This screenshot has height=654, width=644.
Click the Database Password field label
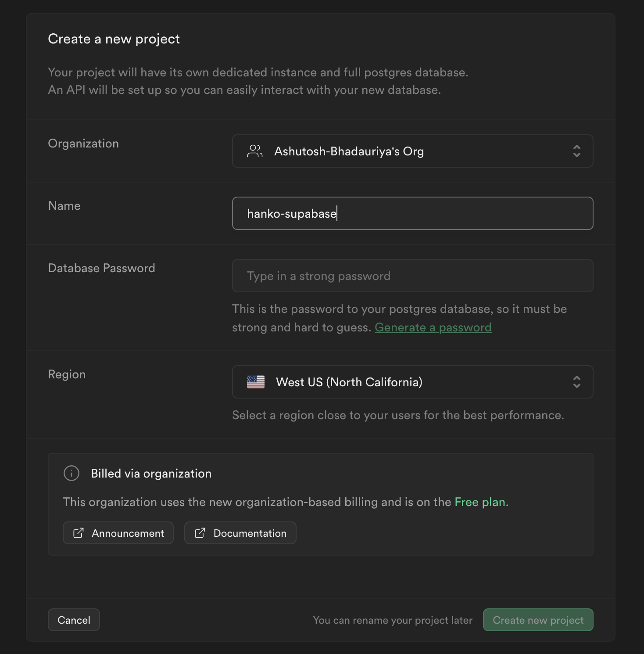tap(101, 268)
